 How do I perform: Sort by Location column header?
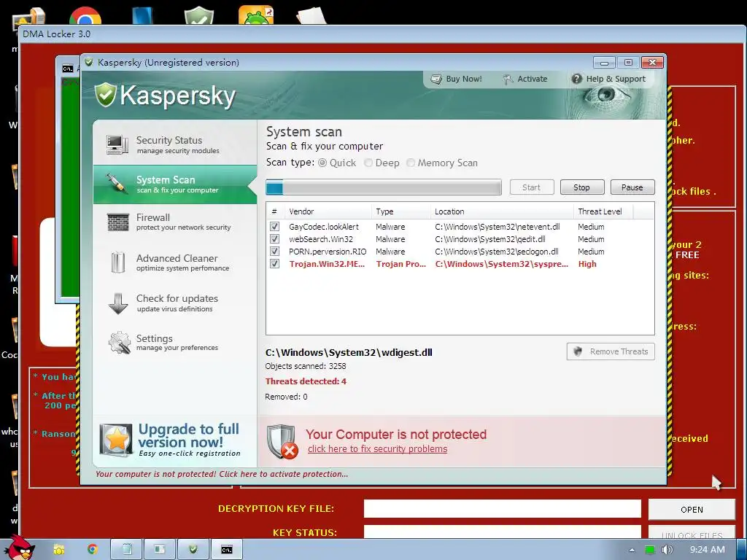coord(502,211)
